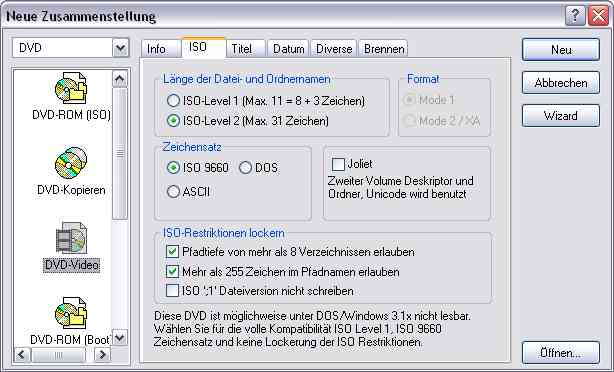Go to the Diverse tab

tap(334, 49)
